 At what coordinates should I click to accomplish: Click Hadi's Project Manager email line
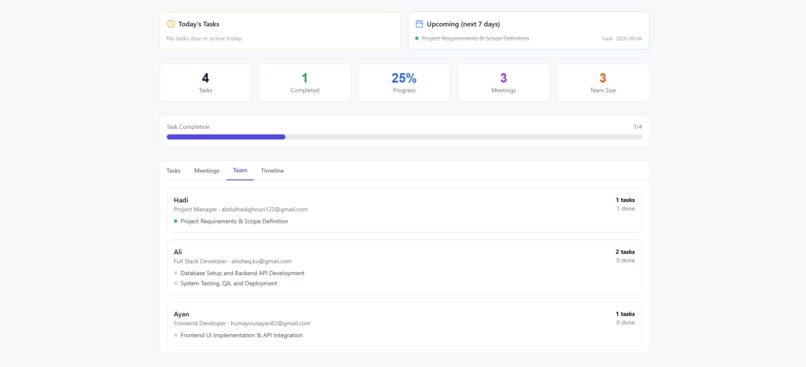coord(241,210)
